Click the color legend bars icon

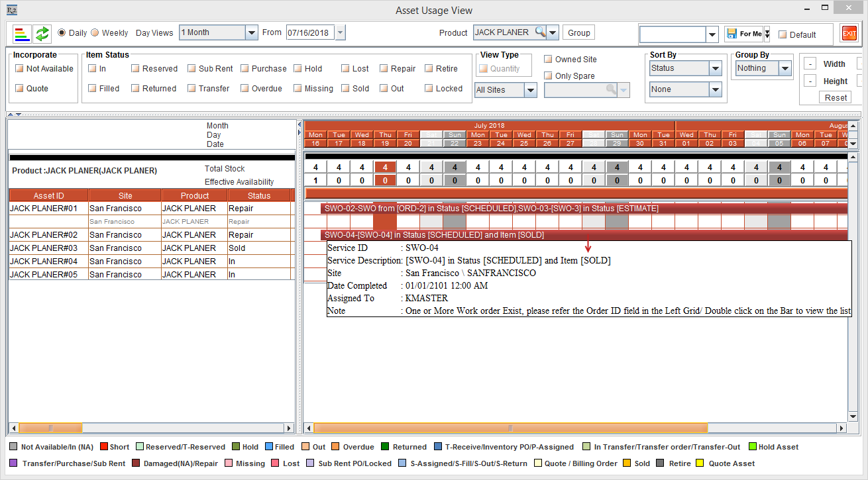tap(22, 33)
